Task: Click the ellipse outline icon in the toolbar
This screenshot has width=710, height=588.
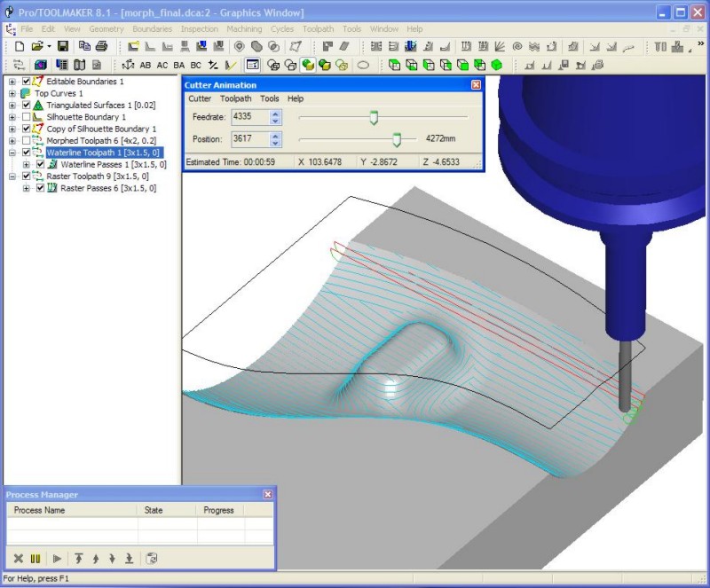Action: pos(363,65)
